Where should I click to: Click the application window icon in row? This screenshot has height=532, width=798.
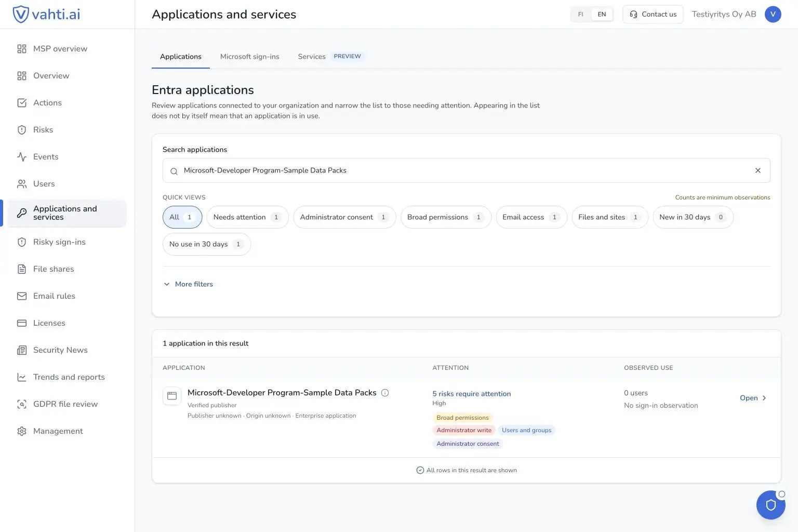pyautogui.click(x=172, y=396)
